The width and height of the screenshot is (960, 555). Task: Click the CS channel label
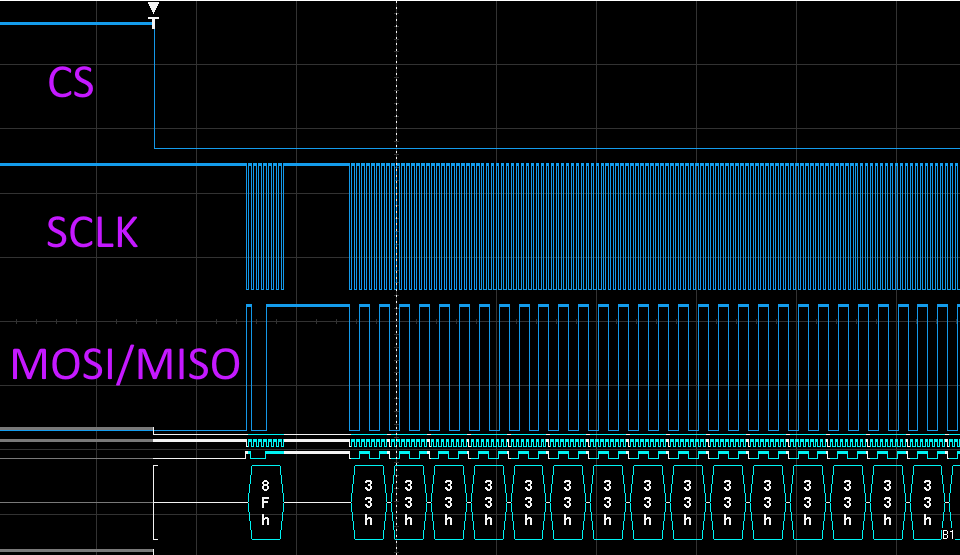click(70, 83)
